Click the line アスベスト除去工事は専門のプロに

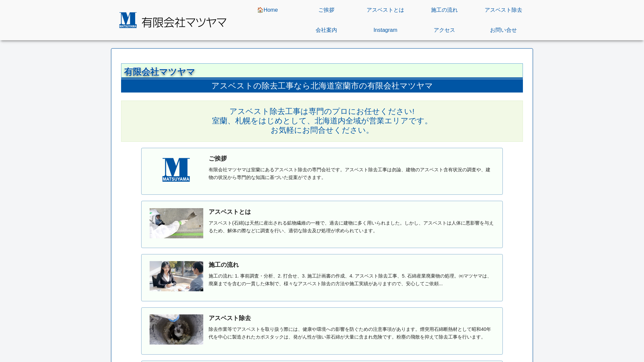[x=322, y=111]
